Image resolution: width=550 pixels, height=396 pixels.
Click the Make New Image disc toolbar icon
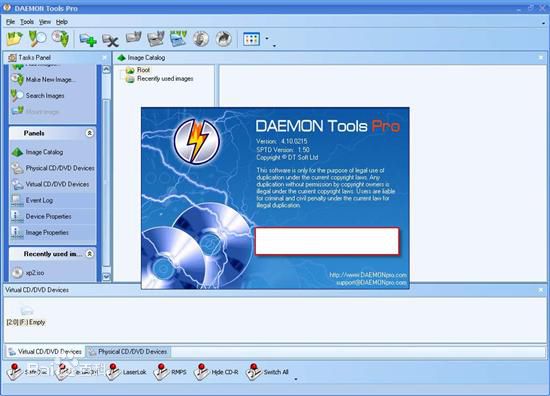pyautogui.click(x=60, y=39)
